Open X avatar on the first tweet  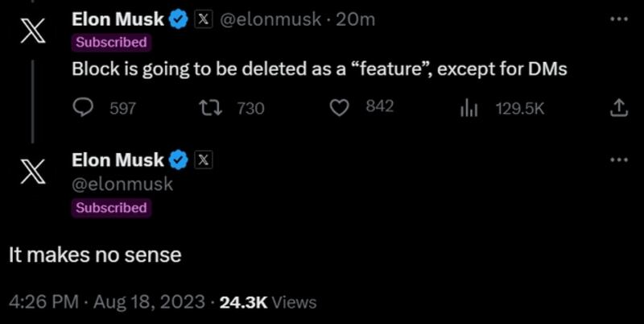pos(33,31)
